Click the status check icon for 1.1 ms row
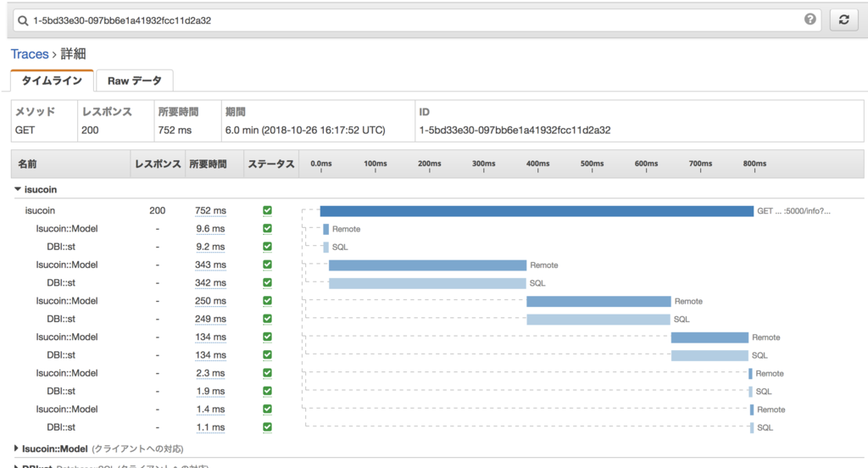Viewport: 868px width, 468px height. point(267,427)
